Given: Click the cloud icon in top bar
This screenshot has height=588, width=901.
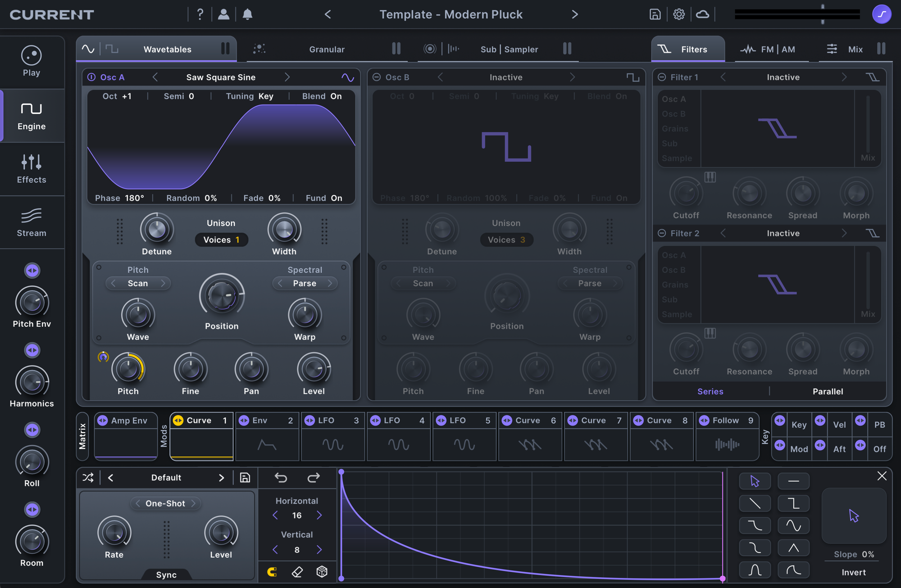Looking at the screenshot, I should 702,14.
